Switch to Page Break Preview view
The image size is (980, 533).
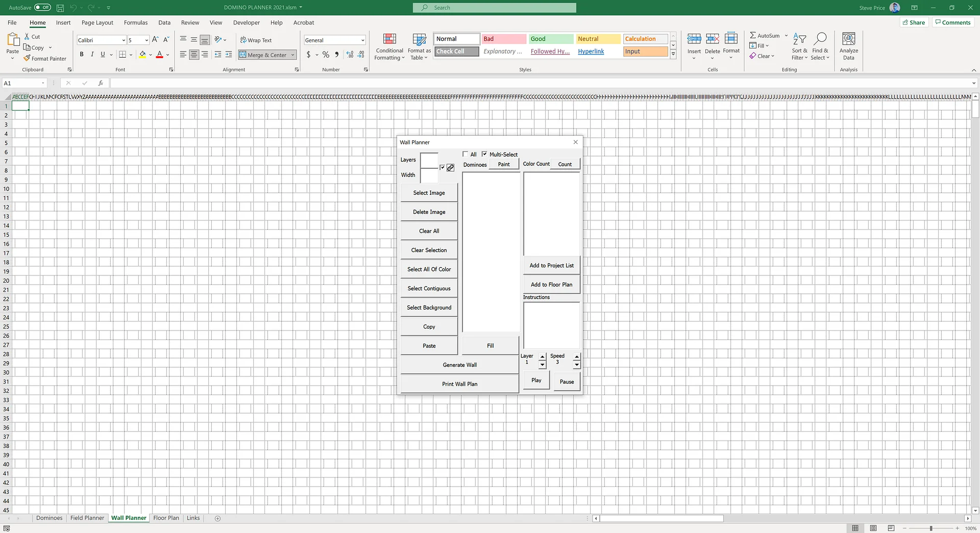point(891,528)
